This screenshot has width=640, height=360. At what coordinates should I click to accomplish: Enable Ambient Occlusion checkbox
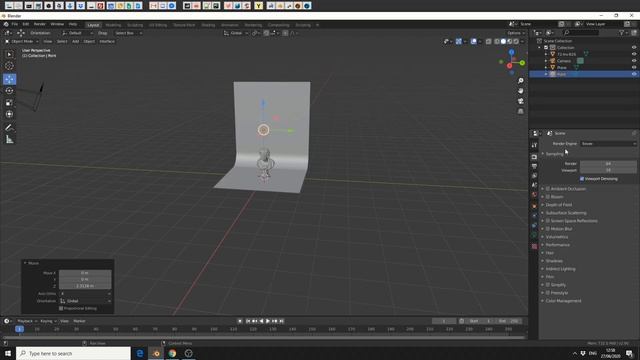pyautogui.click(x=548, y=189)
